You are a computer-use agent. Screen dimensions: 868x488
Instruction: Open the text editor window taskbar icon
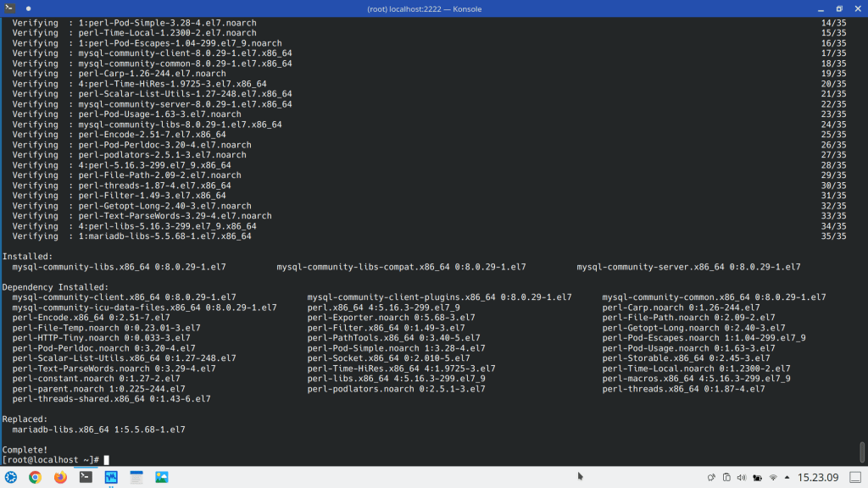tap(136, 477)
